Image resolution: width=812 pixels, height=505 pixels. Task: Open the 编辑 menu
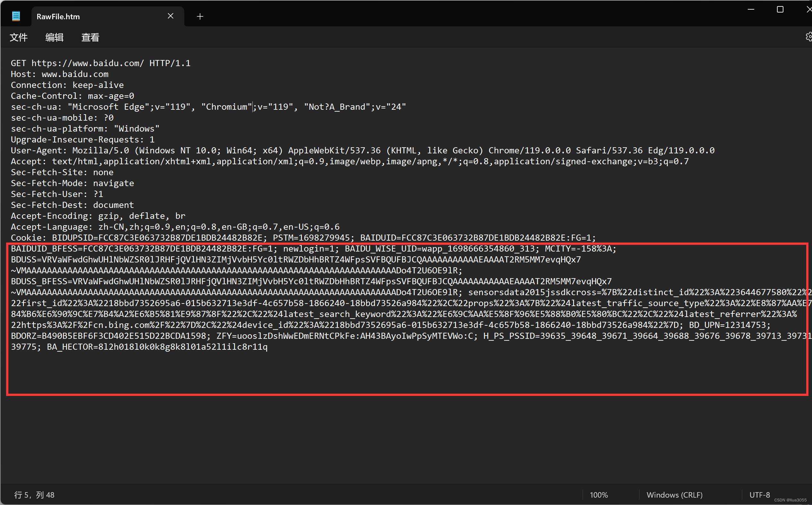click(x=55, y=37)
